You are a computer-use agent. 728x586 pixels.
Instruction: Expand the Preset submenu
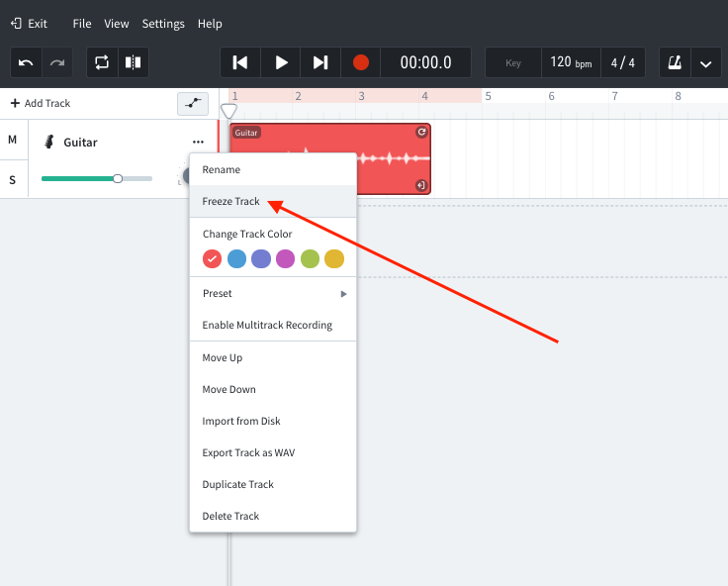(273, 294)
